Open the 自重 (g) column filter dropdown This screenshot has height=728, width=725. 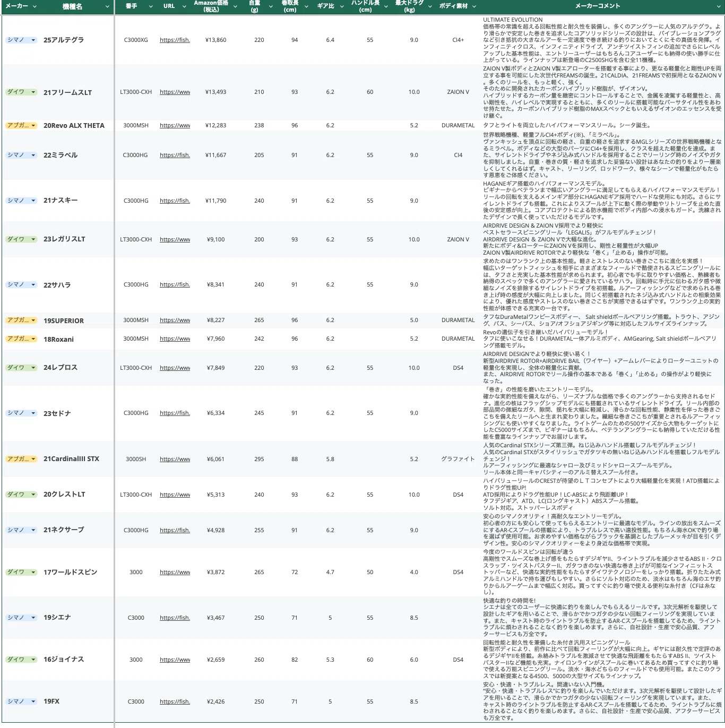[x=271, y=6]
